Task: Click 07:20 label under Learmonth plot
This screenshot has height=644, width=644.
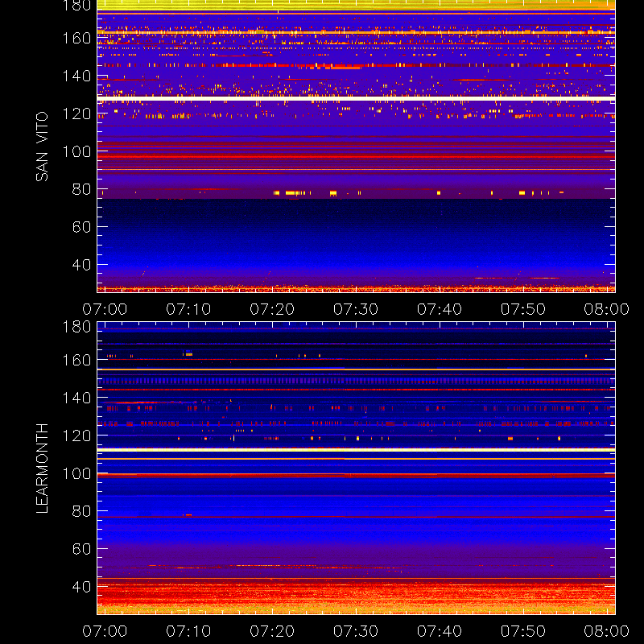Action: point(272,631)
